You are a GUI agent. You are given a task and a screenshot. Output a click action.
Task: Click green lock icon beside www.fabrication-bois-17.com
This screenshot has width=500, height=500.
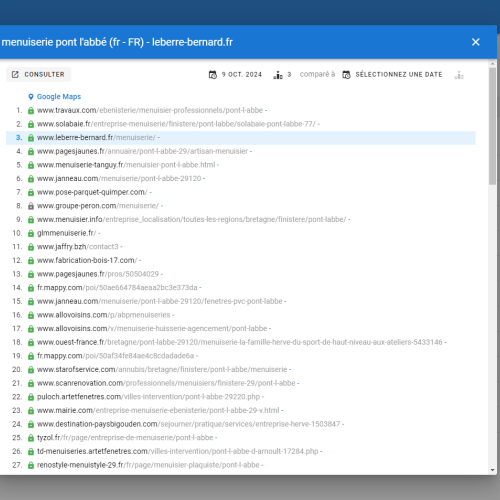(31, 261)
